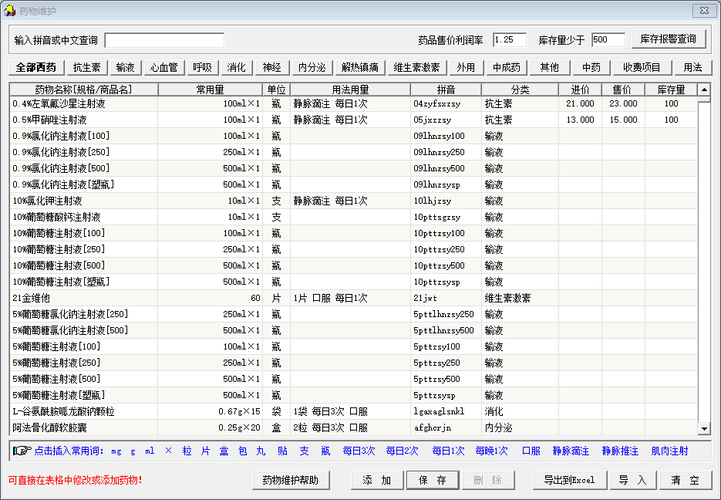
Task: Click the table scroll-down arrow
Action: pyautogui.click(x=704, y=429)
